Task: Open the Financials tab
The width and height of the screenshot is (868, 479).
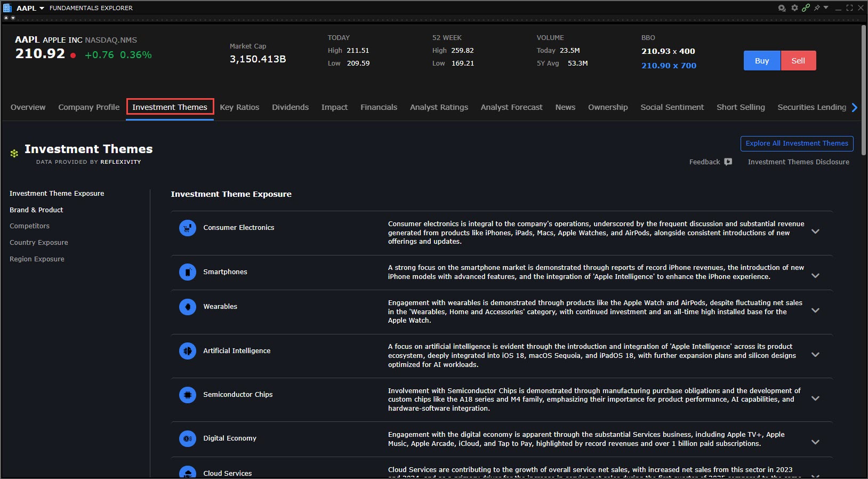Action: (379, 107)
